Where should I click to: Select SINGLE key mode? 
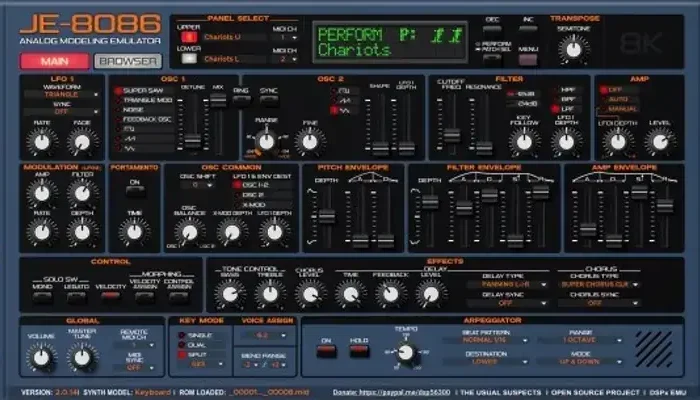[x=196, y=335]
